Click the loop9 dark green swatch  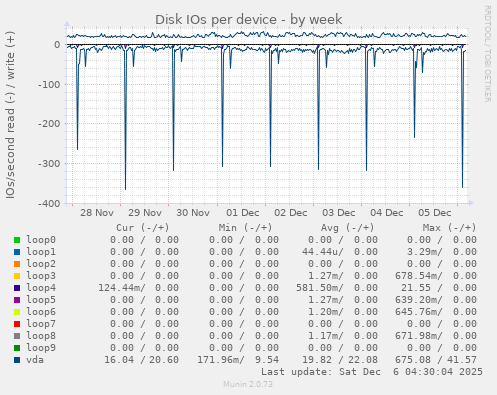17,348
